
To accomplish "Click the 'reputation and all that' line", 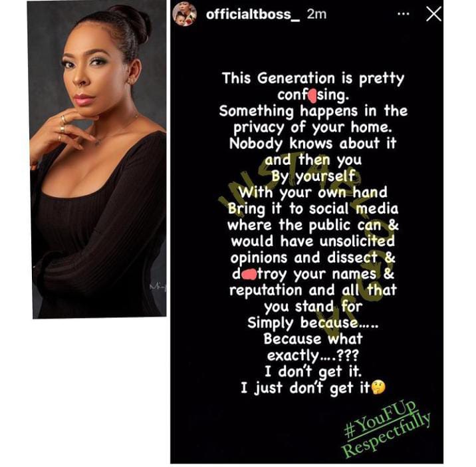I will click(x=312, y=290).
